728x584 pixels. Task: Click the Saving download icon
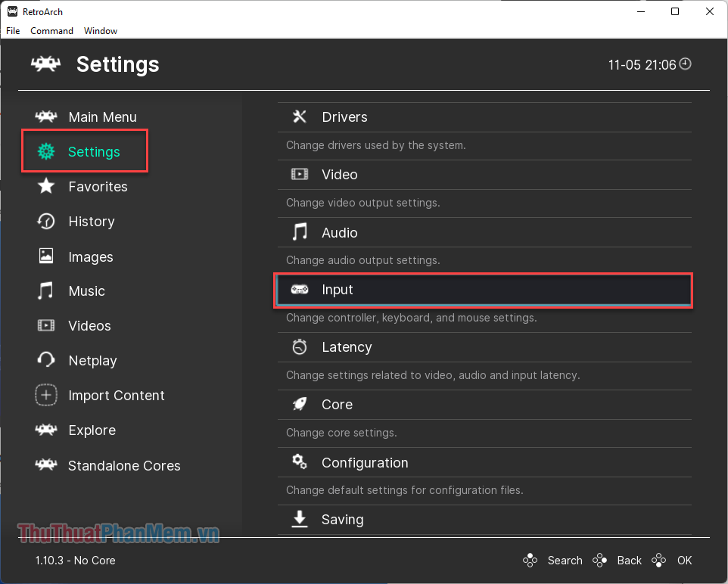(x=300, y=519)
